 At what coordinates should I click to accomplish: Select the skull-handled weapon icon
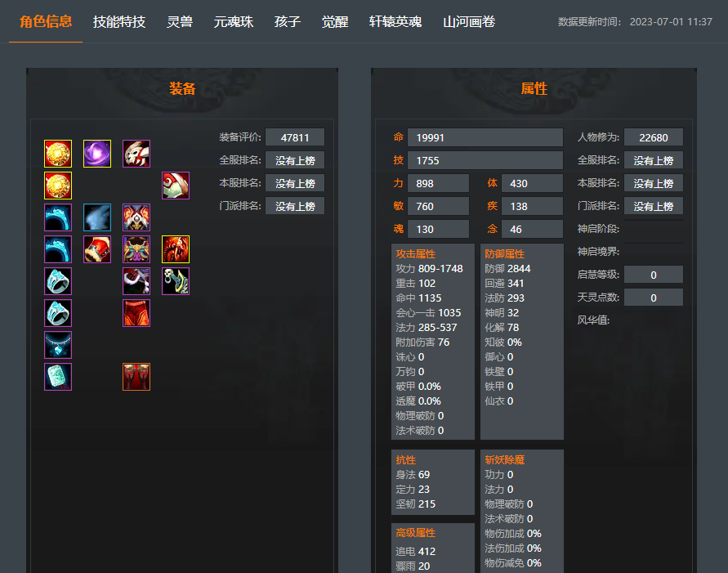pyautogui.click(x=176, y=281)
